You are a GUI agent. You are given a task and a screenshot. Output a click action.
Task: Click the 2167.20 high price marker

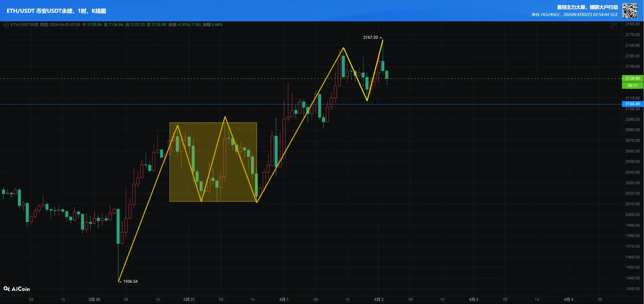[371, 37]
